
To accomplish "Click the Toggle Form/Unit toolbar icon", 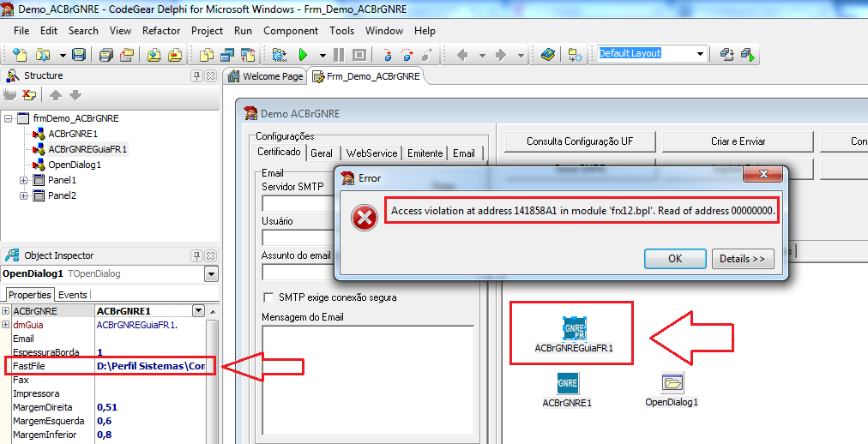I will [x=247, y=54].
